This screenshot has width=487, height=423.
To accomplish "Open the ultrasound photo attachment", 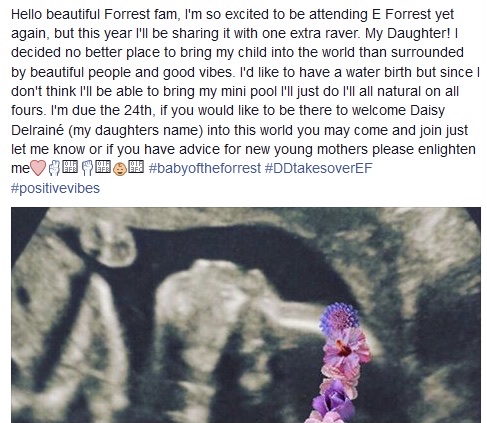I will tap(246, 315).
